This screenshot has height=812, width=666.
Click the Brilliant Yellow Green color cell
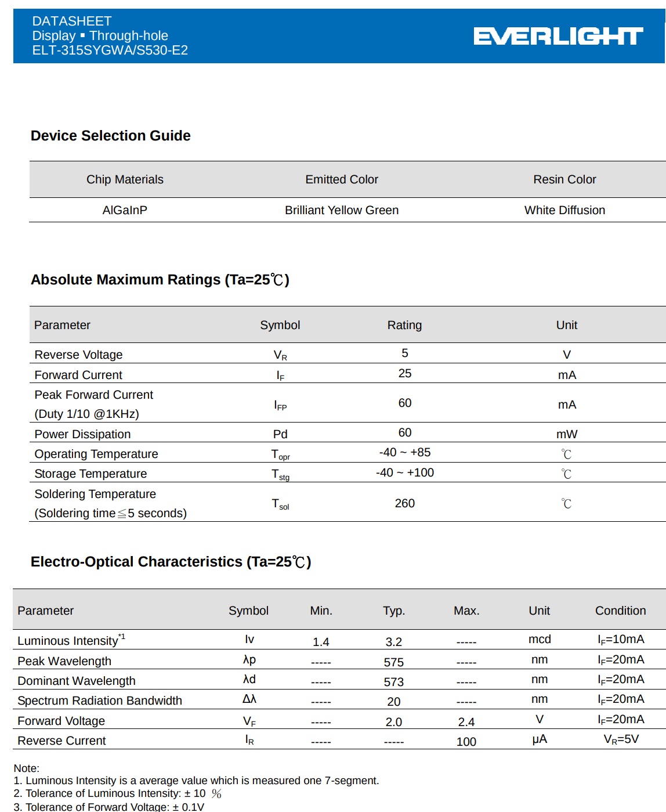[x=342, y=210]
